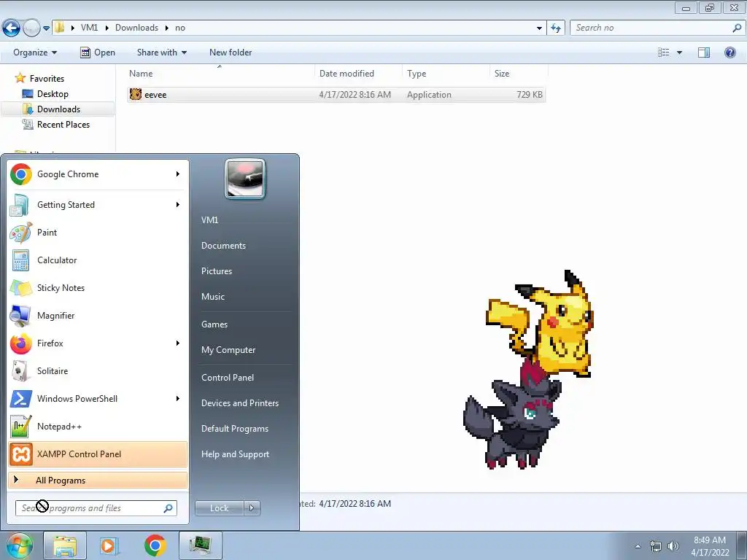Open the recent pages dropdown arrow
The width and height of the screenshot is (747, 560).
46,28
